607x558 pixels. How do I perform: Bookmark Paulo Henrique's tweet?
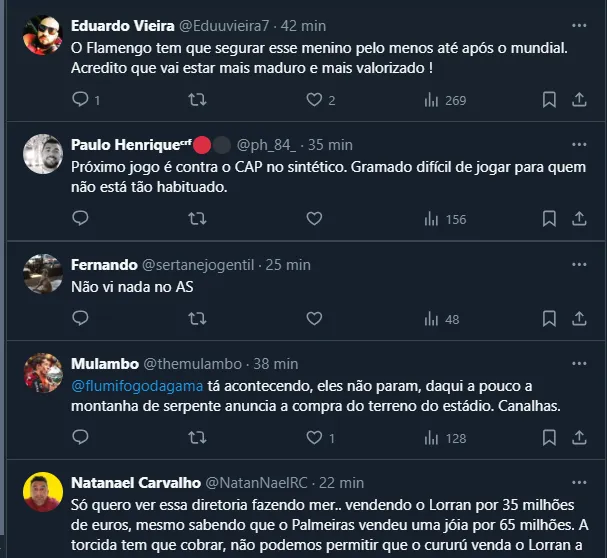[x=549, y=219]
